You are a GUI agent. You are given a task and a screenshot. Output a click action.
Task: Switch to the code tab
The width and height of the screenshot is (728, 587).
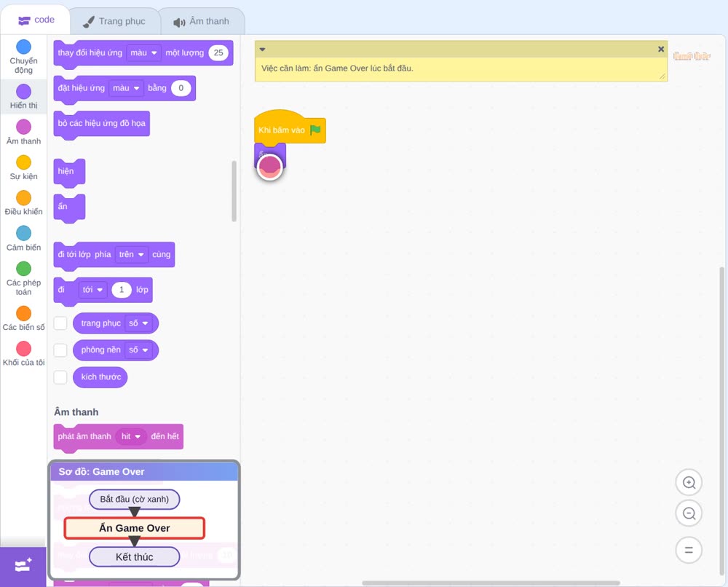(35, 20)
